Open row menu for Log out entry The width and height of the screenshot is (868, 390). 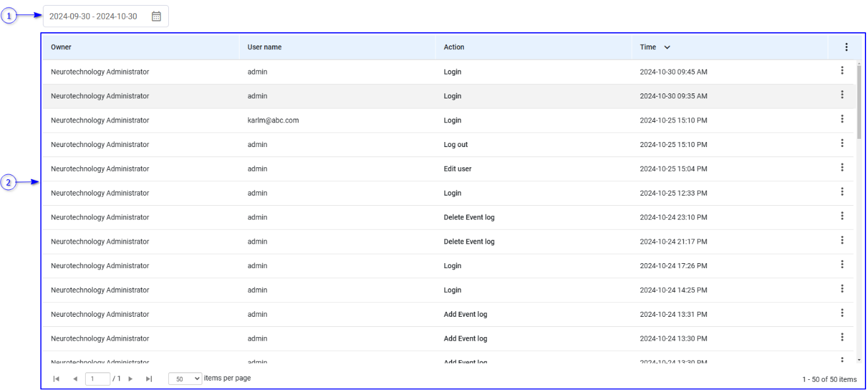coord(842,143)
